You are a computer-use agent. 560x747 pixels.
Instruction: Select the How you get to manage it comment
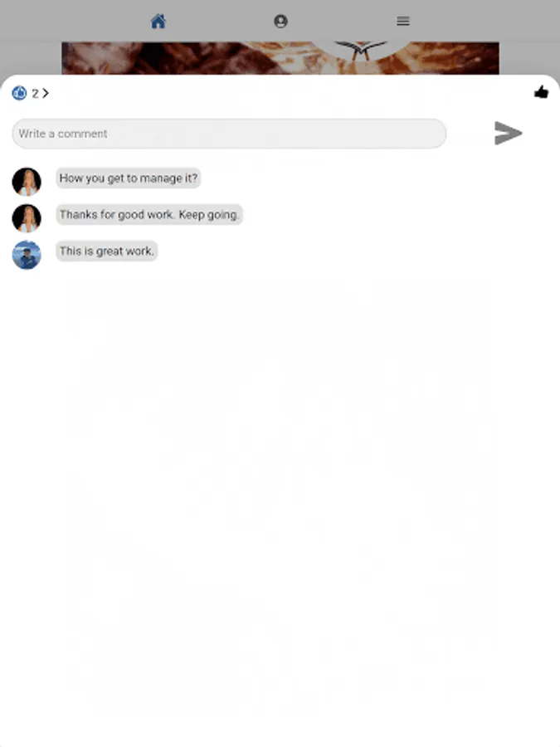pyautogui.click(x=128, y=178)
